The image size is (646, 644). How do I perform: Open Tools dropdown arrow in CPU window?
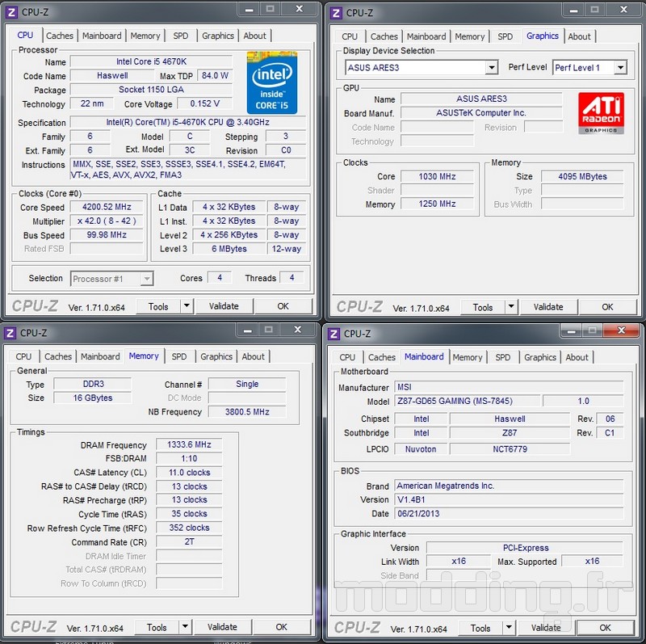point(187,306)
